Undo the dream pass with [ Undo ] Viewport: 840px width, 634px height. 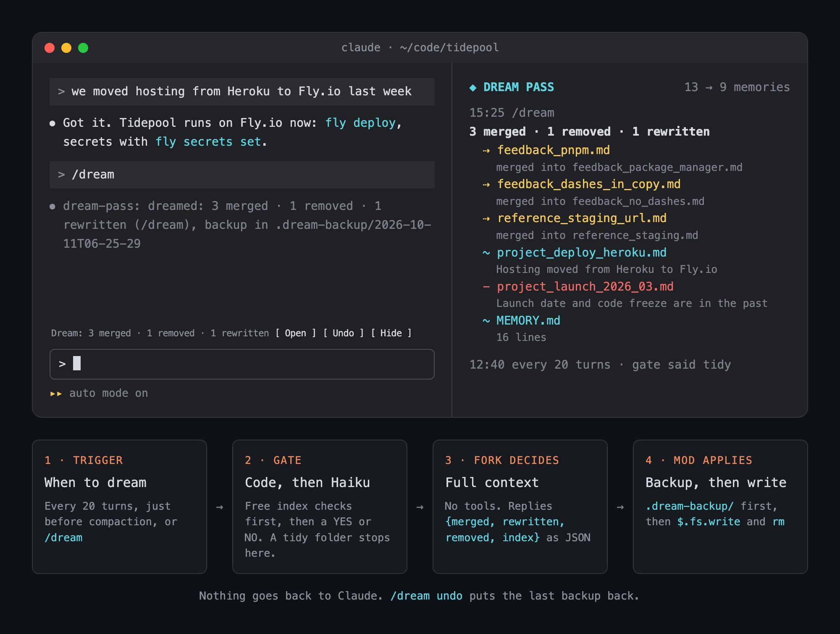[x=344, y=333]
